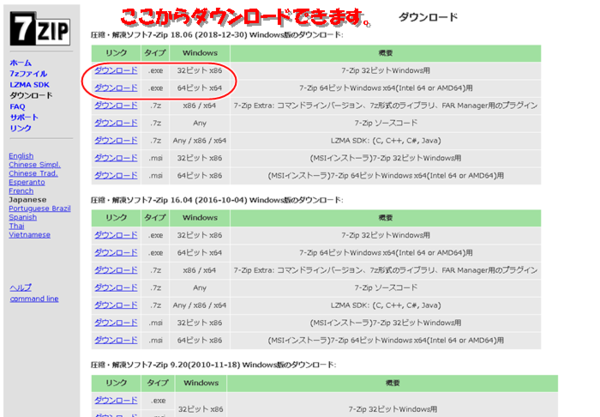The image size is (600, 417).
Task: Go to the 7zファイル page
Action: (x=28, y=73)
